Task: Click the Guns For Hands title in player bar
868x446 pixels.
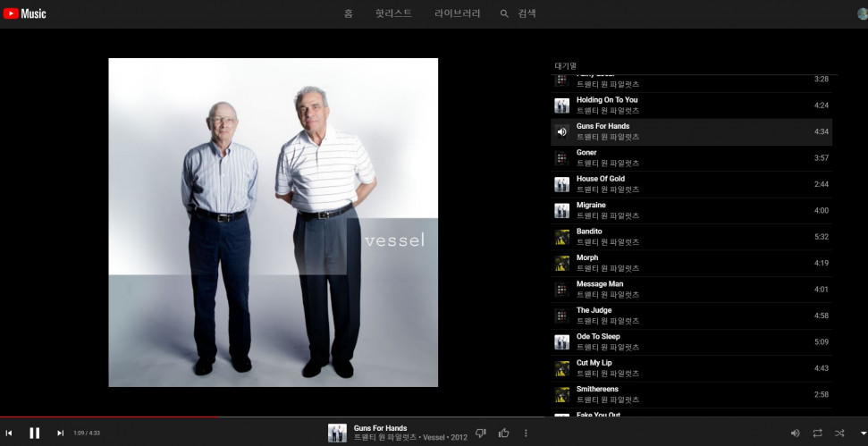Action: coord(380,428)
